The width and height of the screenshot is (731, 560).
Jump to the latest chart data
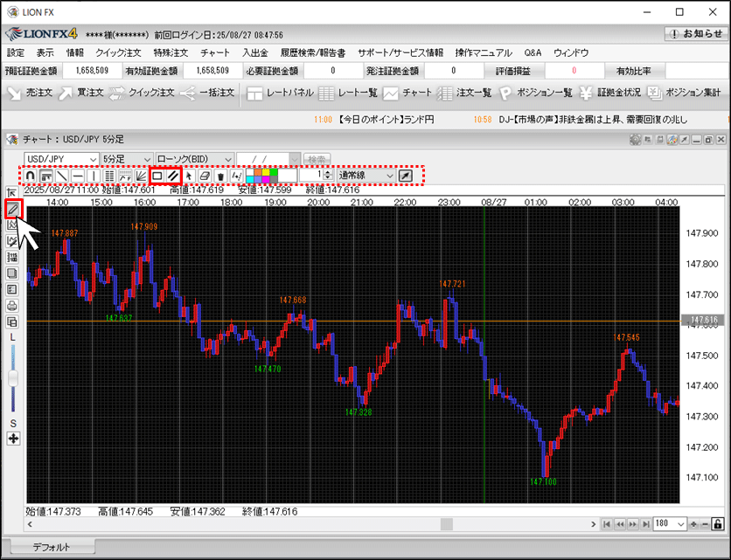pyautogui.click(x=645, y=524)
